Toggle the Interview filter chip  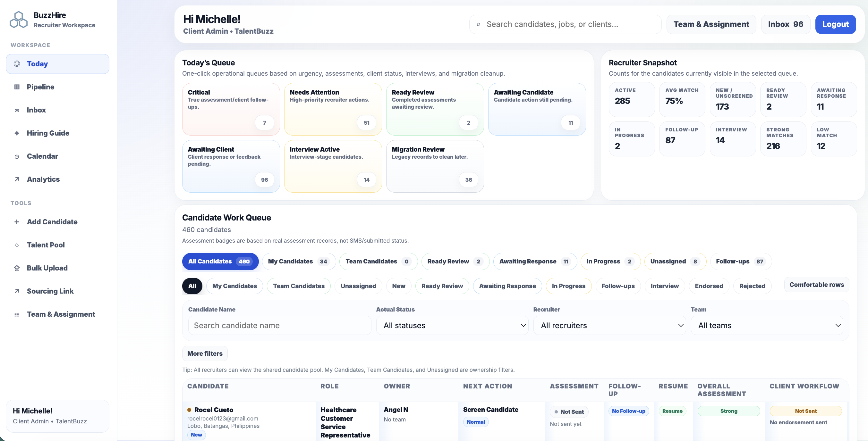pyautogui.click(x=665, y=286)
